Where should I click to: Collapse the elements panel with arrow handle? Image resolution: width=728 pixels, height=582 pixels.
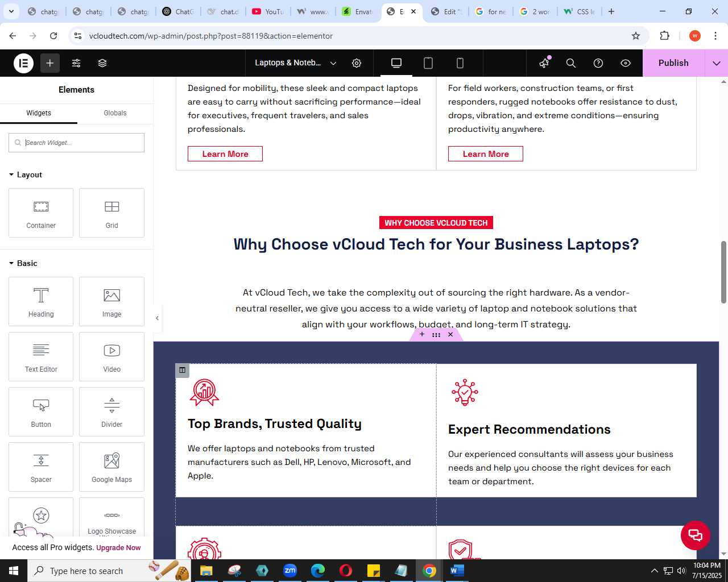[158, 318]
